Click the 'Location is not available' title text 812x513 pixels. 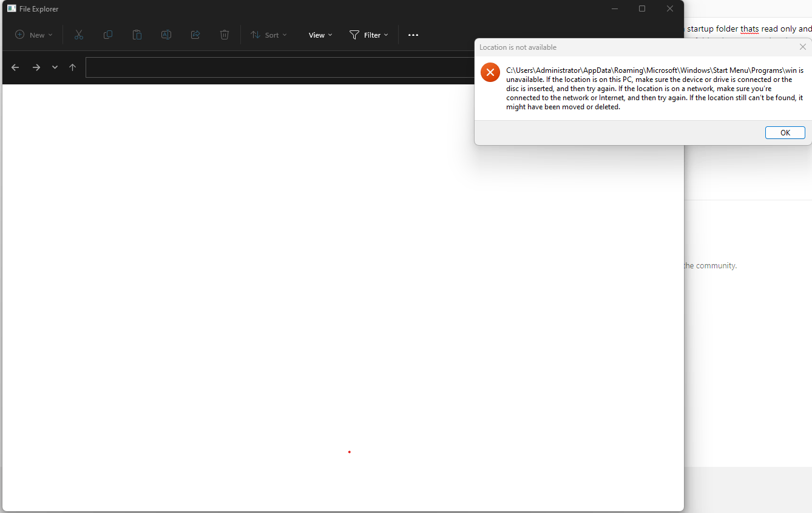(518, 47)
